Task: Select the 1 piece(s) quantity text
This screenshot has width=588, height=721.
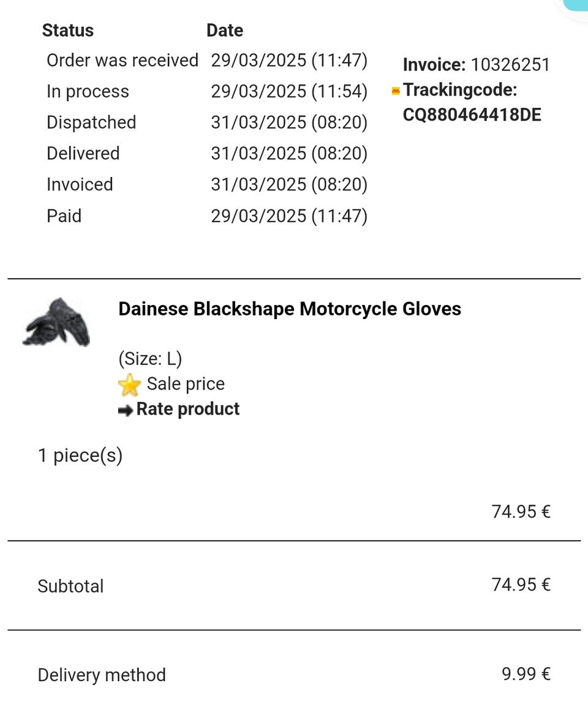Action: coord(80,456)
